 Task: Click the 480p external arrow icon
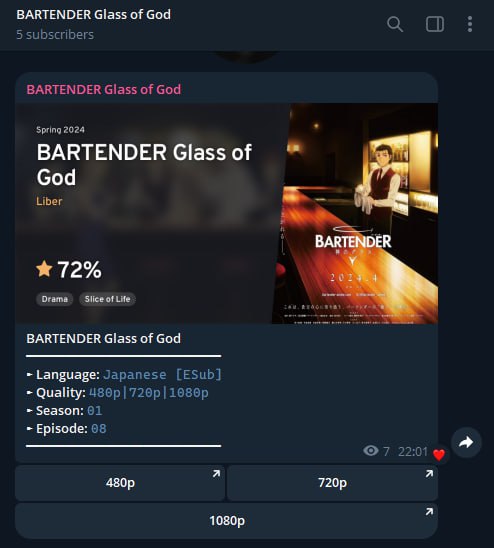tap(216, 474)
